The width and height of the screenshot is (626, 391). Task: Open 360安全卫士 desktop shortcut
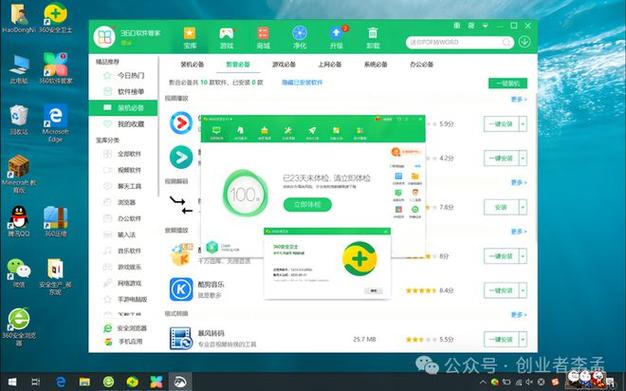point(55,18)
